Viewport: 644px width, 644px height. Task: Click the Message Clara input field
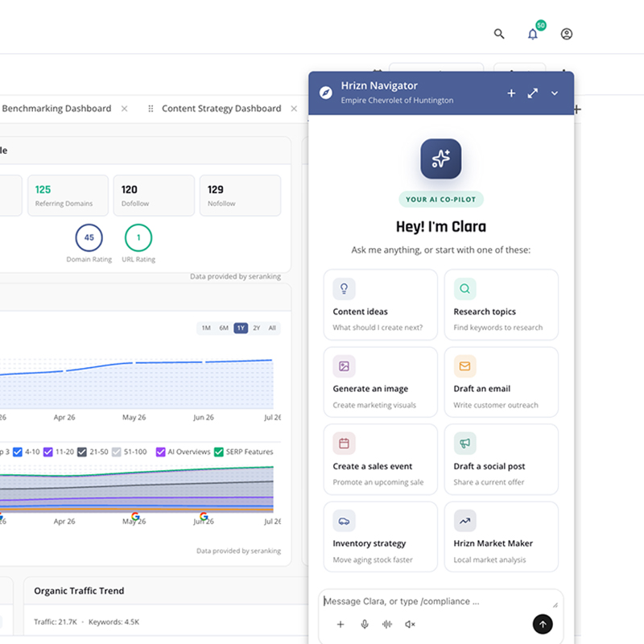pyautogui.click(x=437, y=601)
